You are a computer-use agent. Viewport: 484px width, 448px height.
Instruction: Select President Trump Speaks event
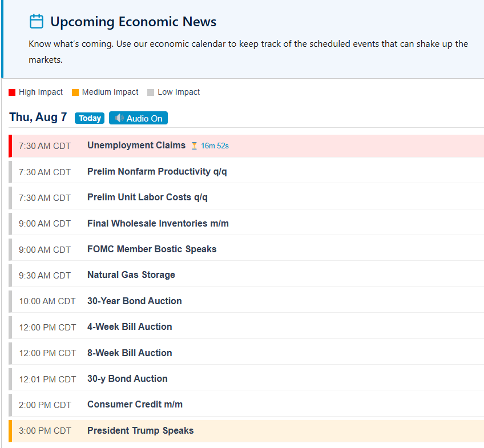(247, 431)
